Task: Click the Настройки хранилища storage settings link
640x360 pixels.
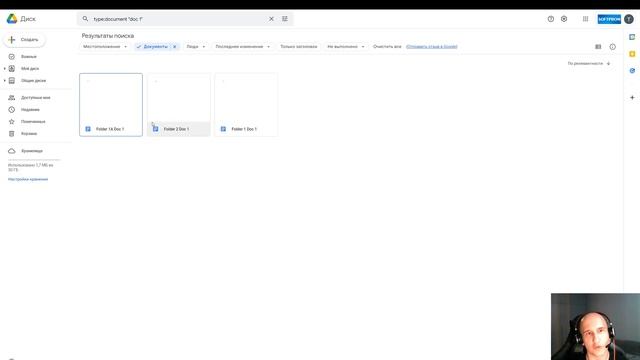Action: (28, 179)
